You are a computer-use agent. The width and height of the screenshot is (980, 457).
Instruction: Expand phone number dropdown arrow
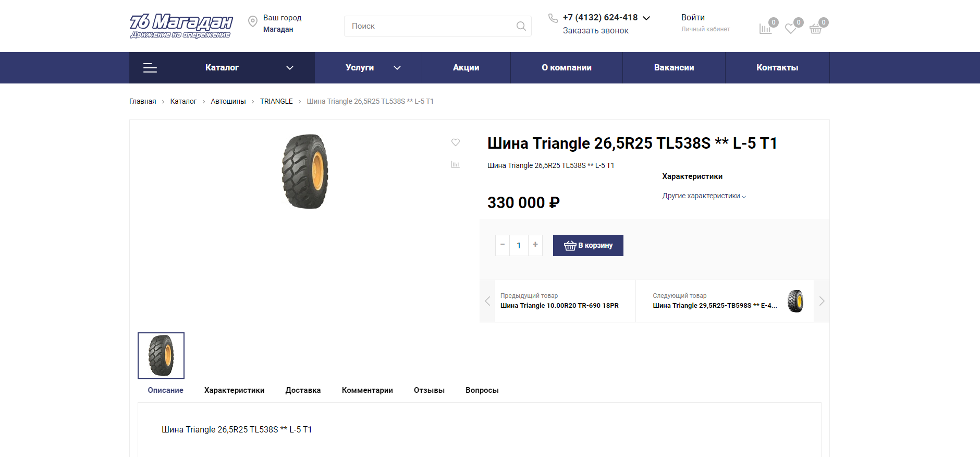pyautogui.click(x=646, y=18)
